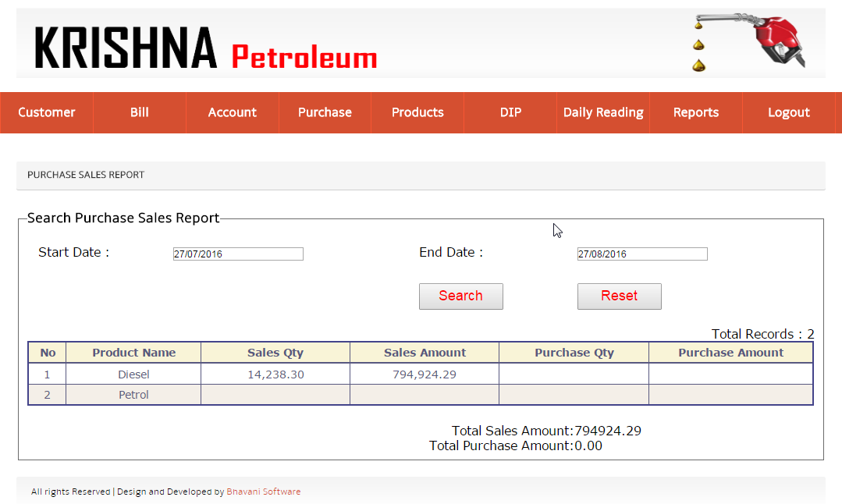This screenshot has height=504, width=842.
Task: Click the Purchase Qty column header
Action: click(x=574, y=353)
